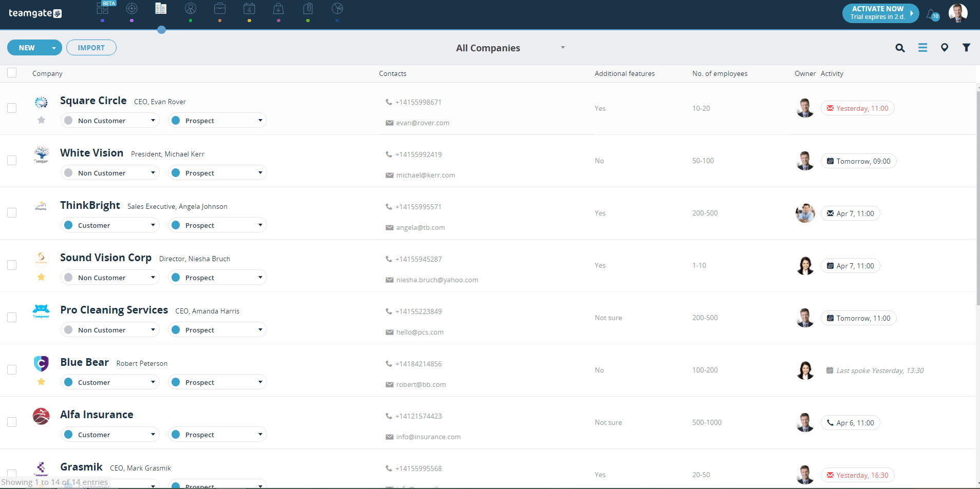Click the search magnifier icon
980x489 pixels.
(x=900, y=48)
